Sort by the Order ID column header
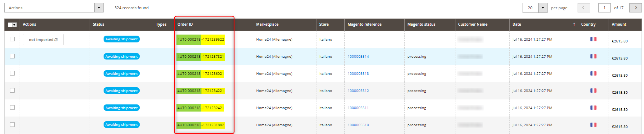Image resolution: width=644 pixels, height=134 pixels. [x=214, y=25]
